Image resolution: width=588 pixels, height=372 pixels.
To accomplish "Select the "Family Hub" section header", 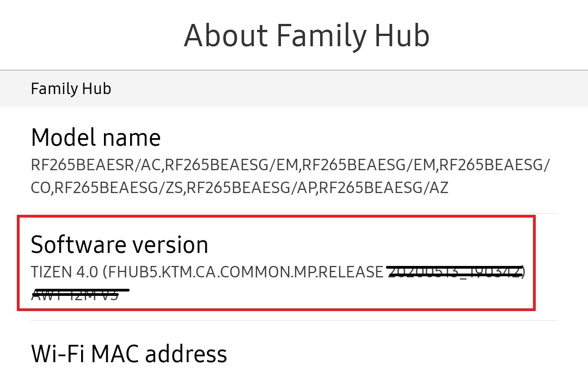I will pos(71,89).
